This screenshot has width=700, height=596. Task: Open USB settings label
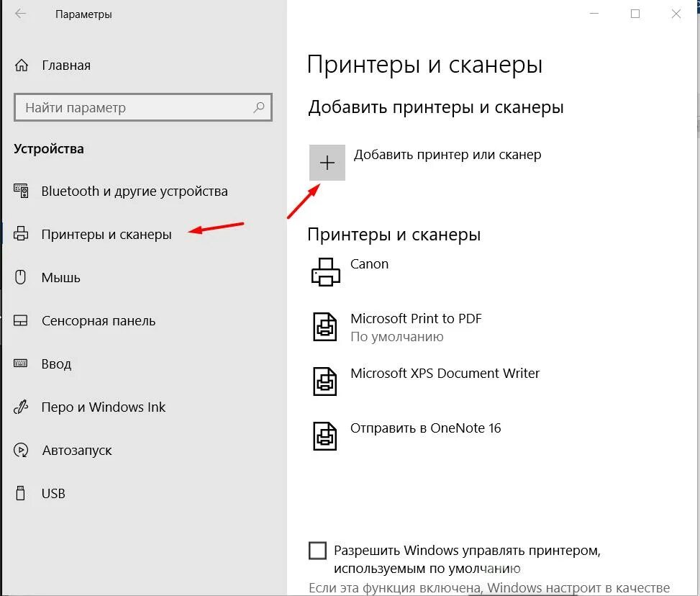coord(53,494)
